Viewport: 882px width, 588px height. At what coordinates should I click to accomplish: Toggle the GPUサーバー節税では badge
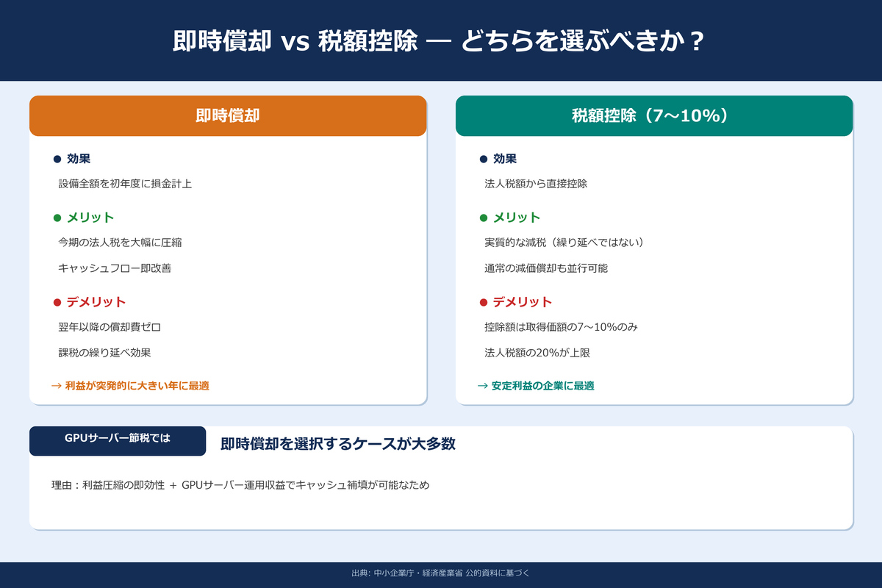(x=117, y=441)
